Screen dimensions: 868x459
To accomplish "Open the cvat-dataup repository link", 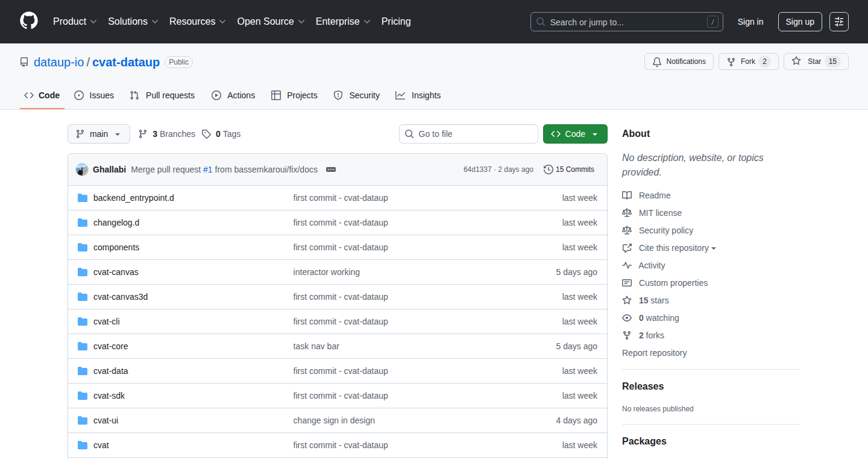I will tap(126, 62).
